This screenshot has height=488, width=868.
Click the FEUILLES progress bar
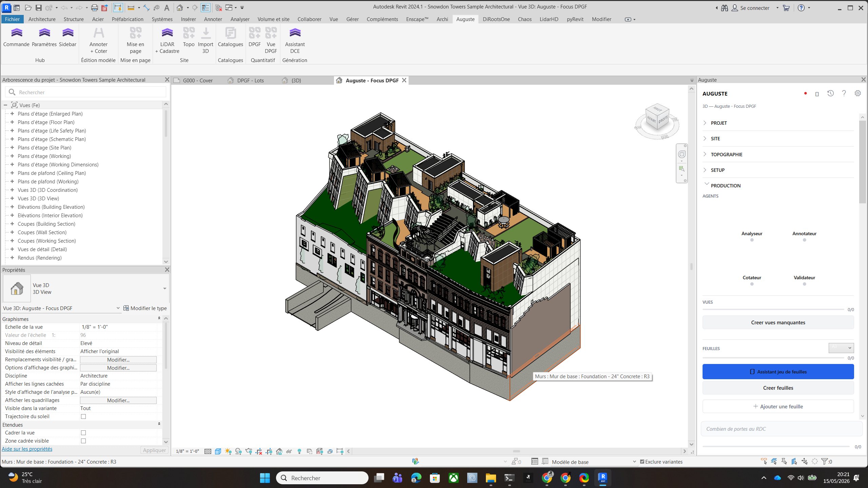pos(773,358)
